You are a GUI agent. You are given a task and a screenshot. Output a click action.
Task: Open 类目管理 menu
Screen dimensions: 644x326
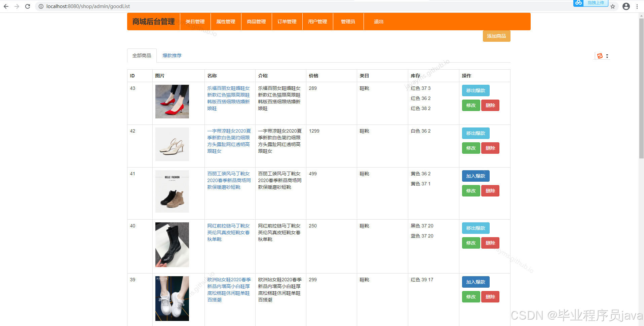pos(195,22)
